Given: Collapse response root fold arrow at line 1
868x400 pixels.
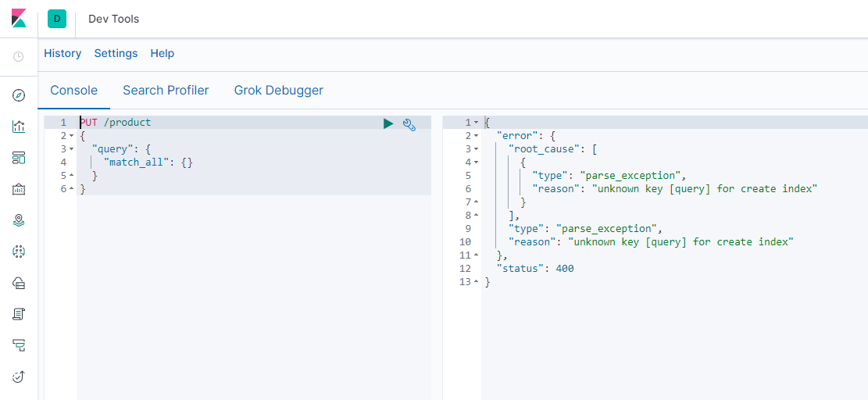Looking at the screenshot, I should (x=476, y=123).
